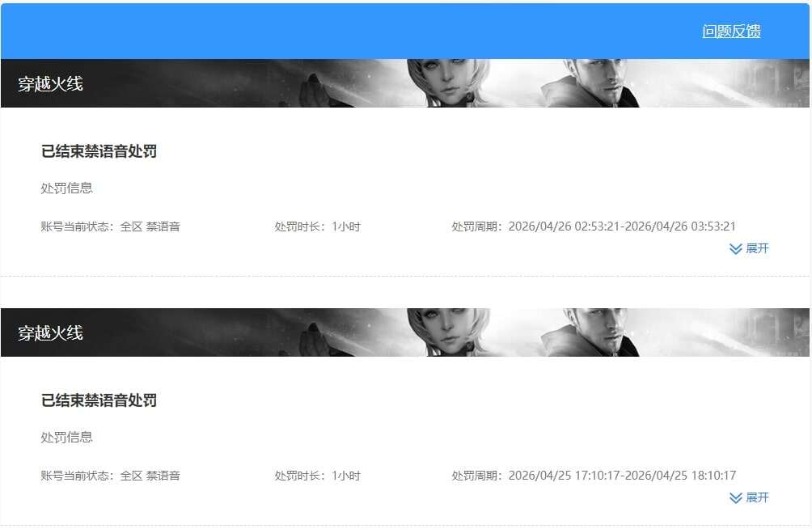This screenshot has width=812, height=529.
Task: Click the first 已结束禁语音处罚 heading
Action: coord(99,151)
